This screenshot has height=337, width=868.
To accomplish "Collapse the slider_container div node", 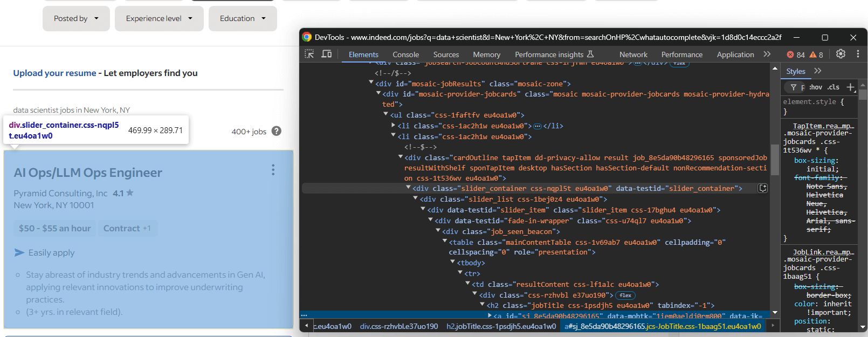I will 408,188.
